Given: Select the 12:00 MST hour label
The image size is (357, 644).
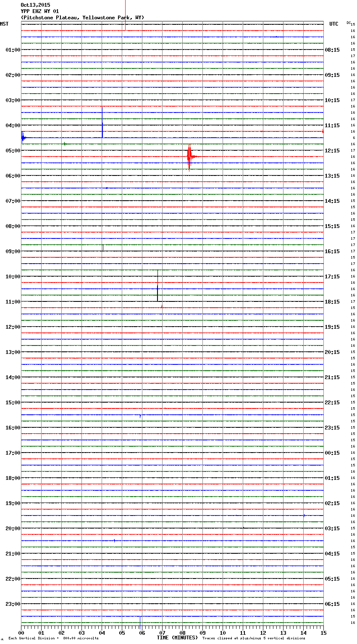Looking at the screenshot, I should [13, 327].
